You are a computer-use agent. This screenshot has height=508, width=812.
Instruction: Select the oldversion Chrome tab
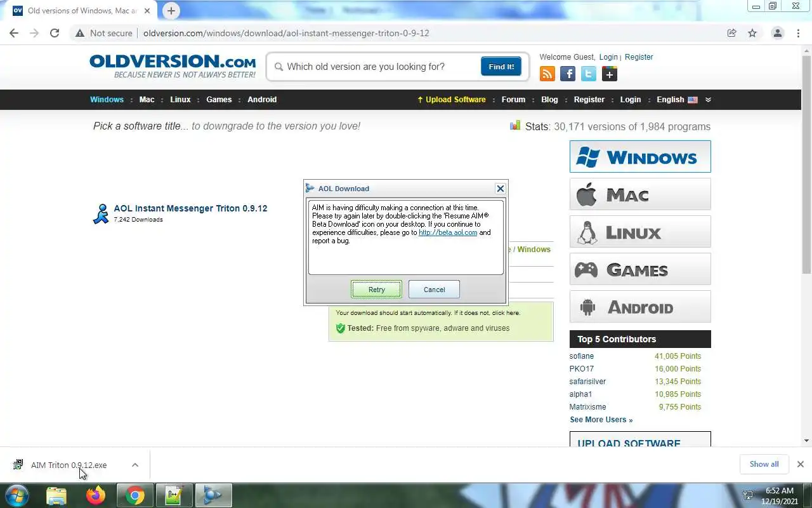click(82, 11)
